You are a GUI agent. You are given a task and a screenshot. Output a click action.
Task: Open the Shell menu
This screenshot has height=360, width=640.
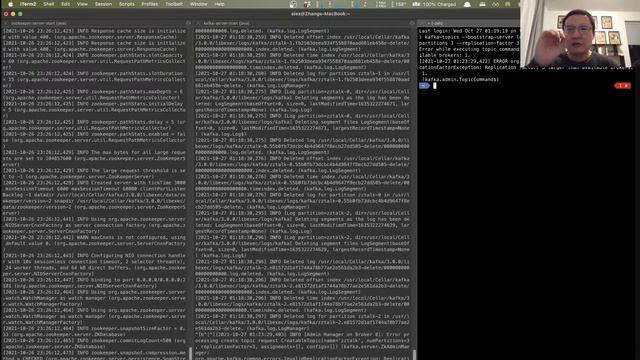(49, 4)
